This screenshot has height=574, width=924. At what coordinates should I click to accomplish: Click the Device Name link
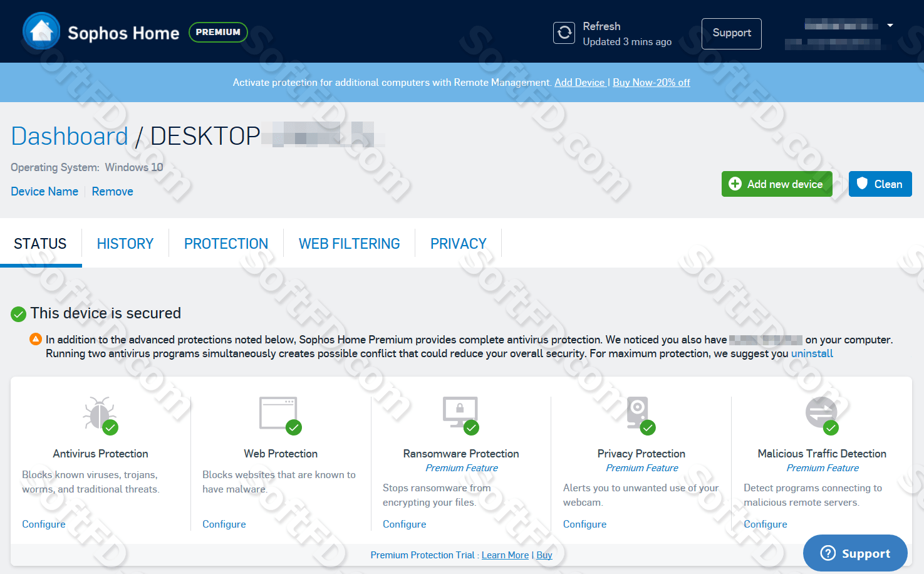point(44,191)
